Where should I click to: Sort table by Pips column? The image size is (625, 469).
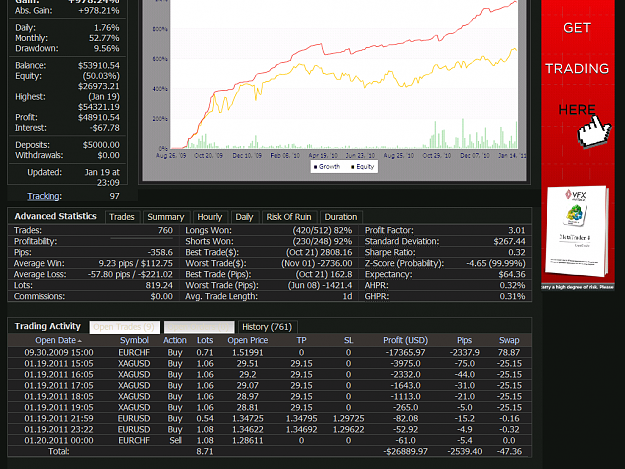click(x=464, y=340)
